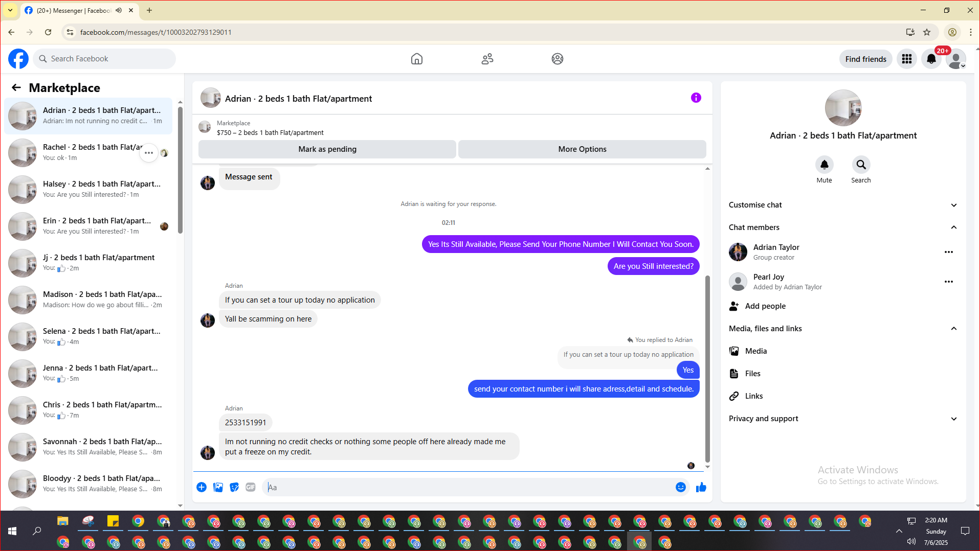Click the message thread scrollbar

click(707, 368)
